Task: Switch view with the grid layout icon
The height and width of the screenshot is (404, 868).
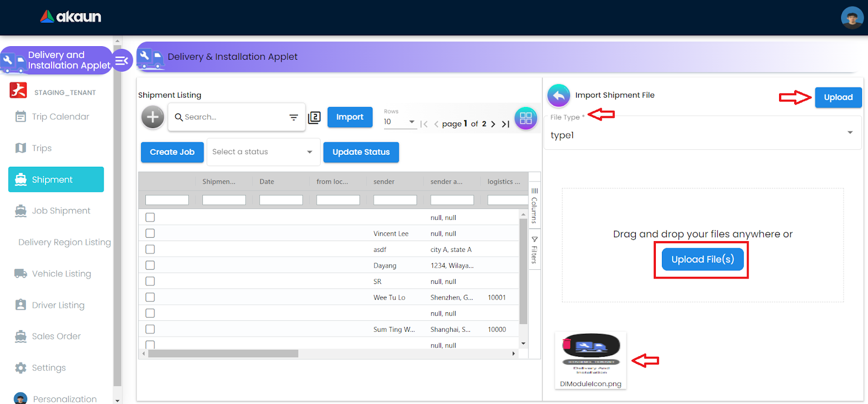Action: coord(526,118)
